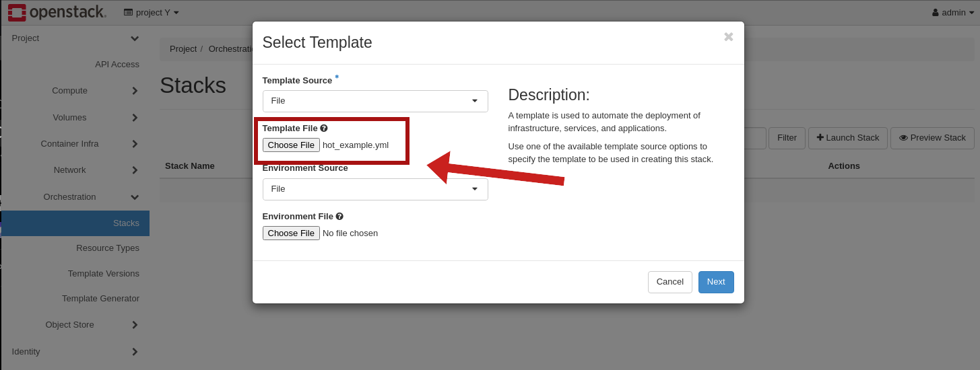Choose a file for Environment File

point(291,233)
